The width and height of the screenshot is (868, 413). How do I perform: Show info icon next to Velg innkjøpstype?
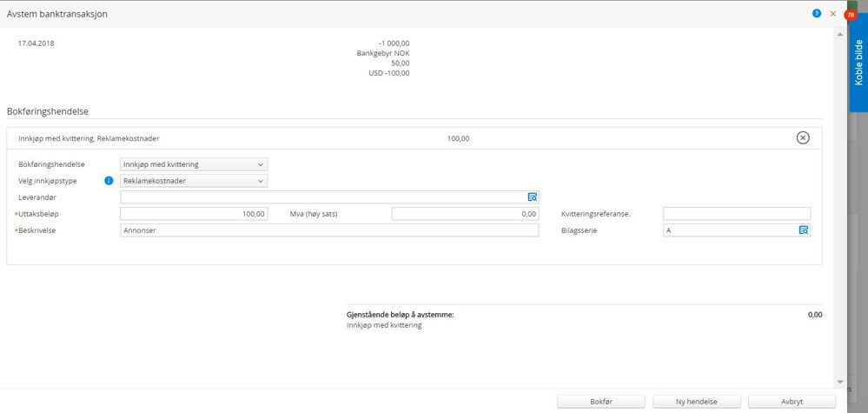click(x=109, y=181)
